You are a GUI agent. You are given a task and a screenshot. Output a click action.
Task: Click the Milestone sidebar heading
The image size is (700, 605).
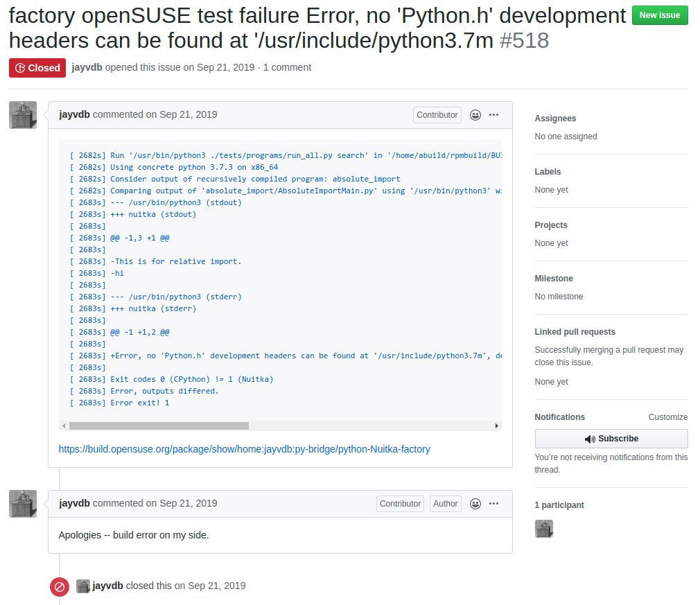pyautogui.click(x=554, y=279)
